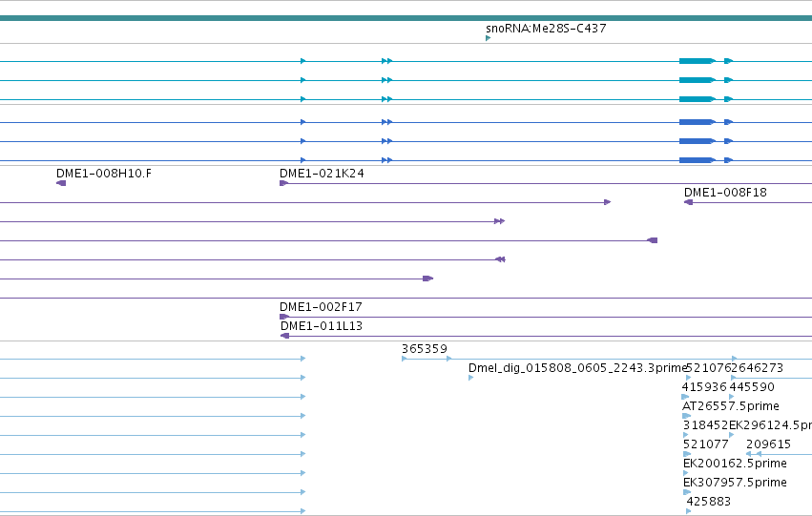Select the 425883 label
Screen dimensions: 812x516
(708, 502)
